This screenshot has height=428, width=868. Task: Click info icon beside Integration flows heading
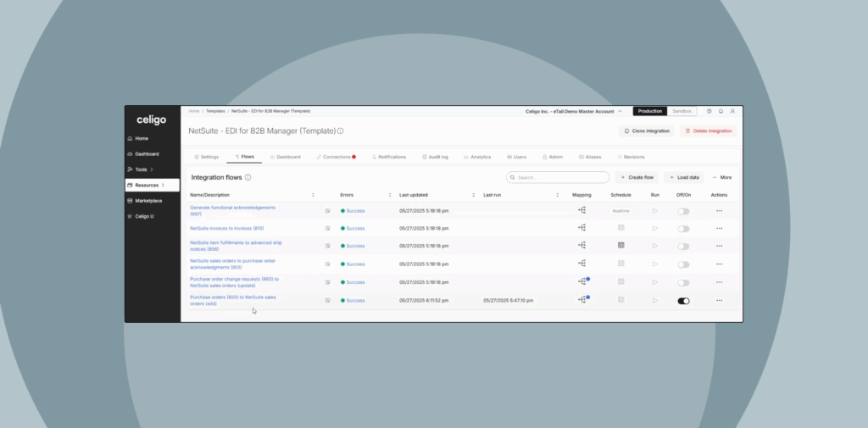(248, 178)
